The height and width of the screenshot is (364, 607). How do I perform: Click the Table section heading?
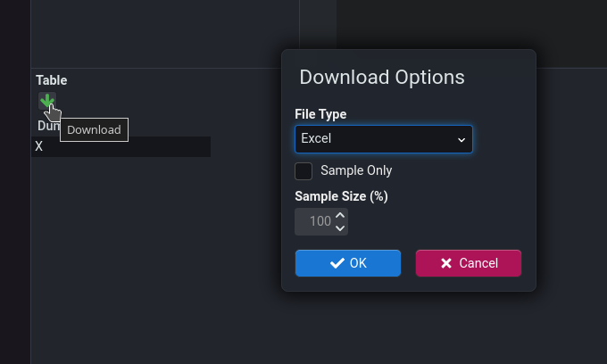click(52, 80)
